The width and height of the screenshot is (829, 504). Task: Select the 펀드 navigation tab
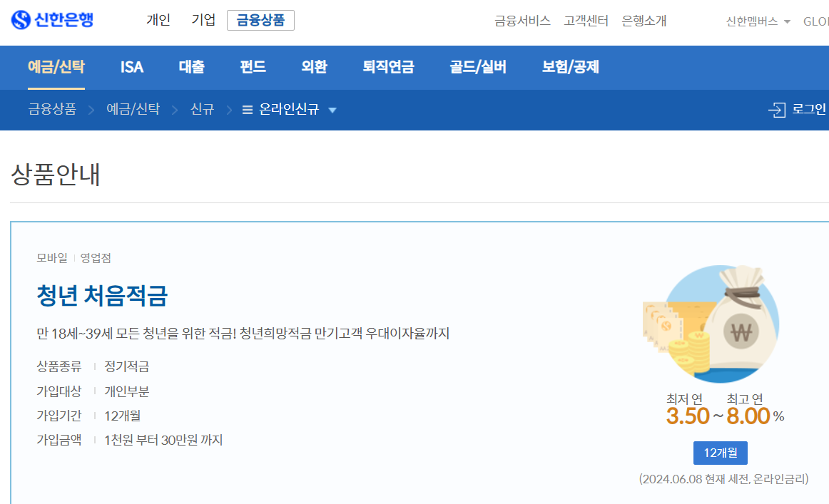pyautogui.click(x=252, y=67)
